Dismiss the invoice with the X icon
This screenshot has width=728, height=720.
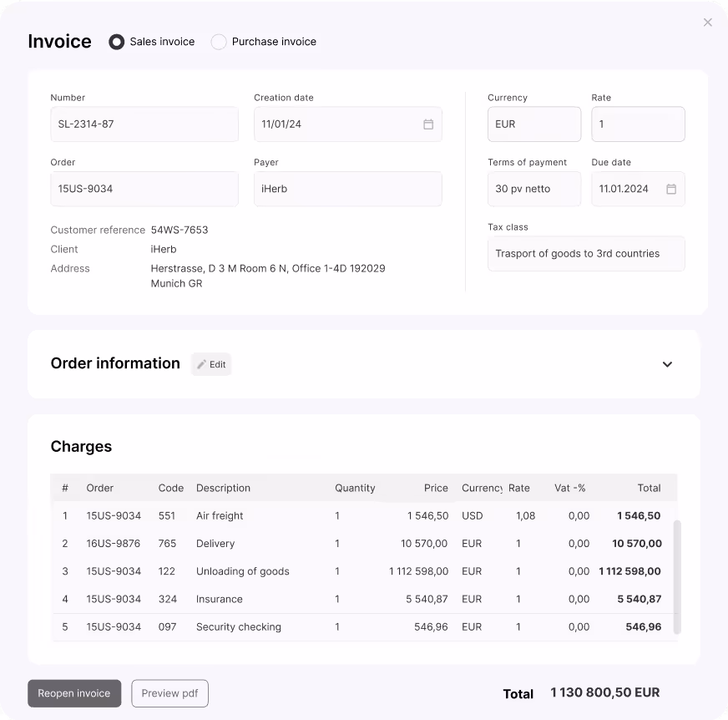tap(707, 23)
